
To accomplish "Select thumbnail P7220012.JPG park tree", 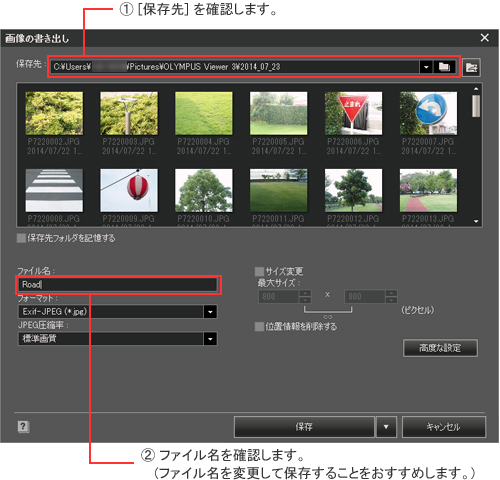I will [354, 190].
